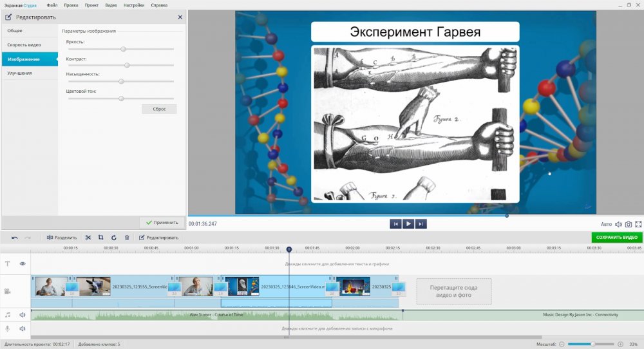Image resolution: width=644 pixels, height=349 pixels.
Task: Mute the music track speaker
Action: pyautogui.click(x=23, y=315)
